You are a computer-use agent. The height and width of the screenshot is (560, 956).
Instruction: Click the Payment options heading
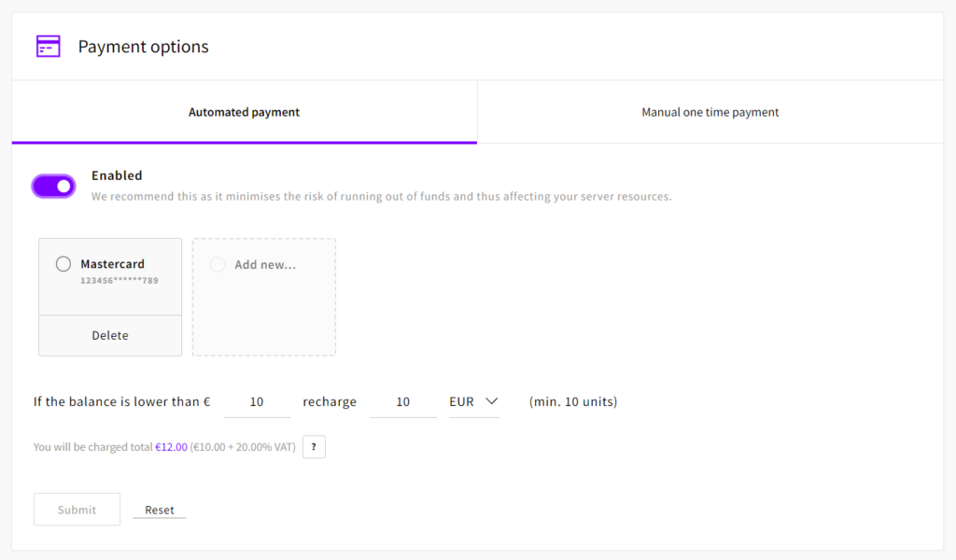tap(143, 47)
